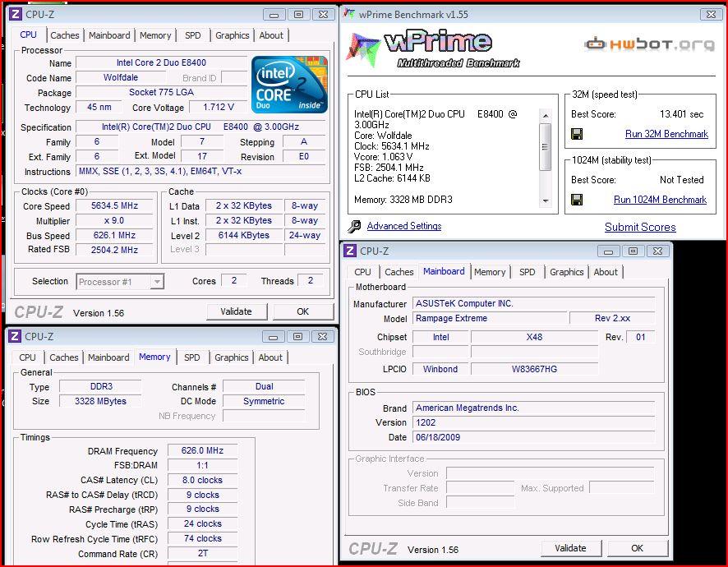Click the CPU List scroll down arrow

pyautogui.click(x=546, y=201)
